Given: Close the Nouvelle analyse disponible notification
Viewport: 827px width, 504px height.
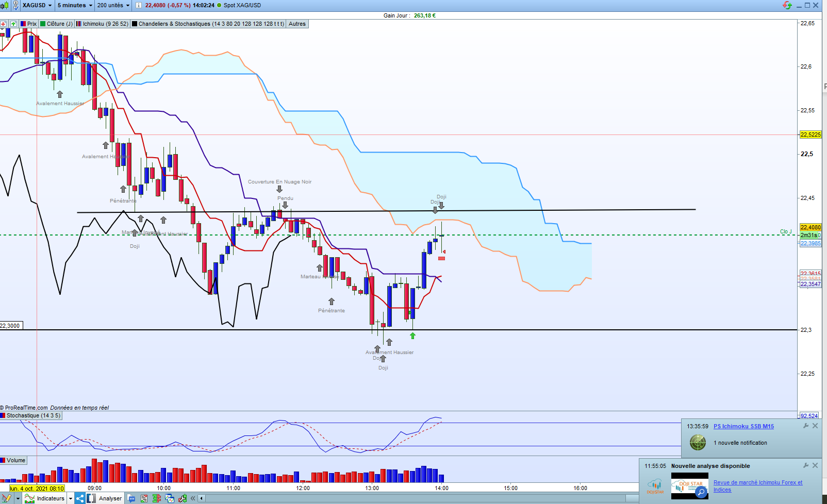Looking at the screenshot, I should click(815, 465).
